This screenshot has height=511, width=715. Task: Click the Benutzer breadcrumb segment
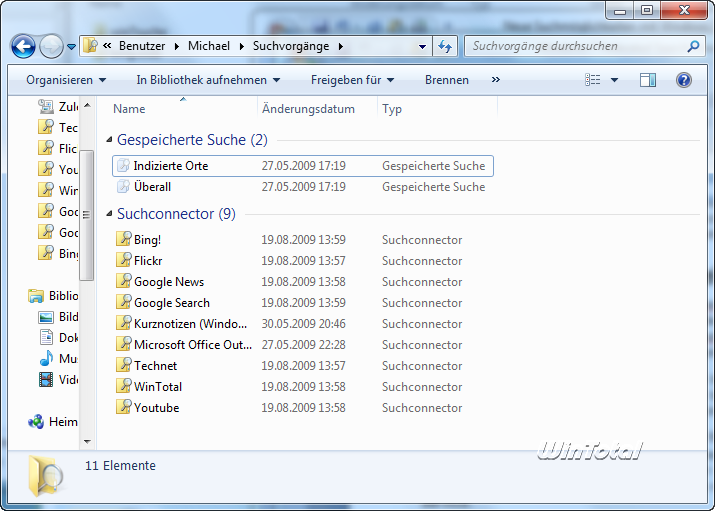pyautogui.click(x=142, y=46)
